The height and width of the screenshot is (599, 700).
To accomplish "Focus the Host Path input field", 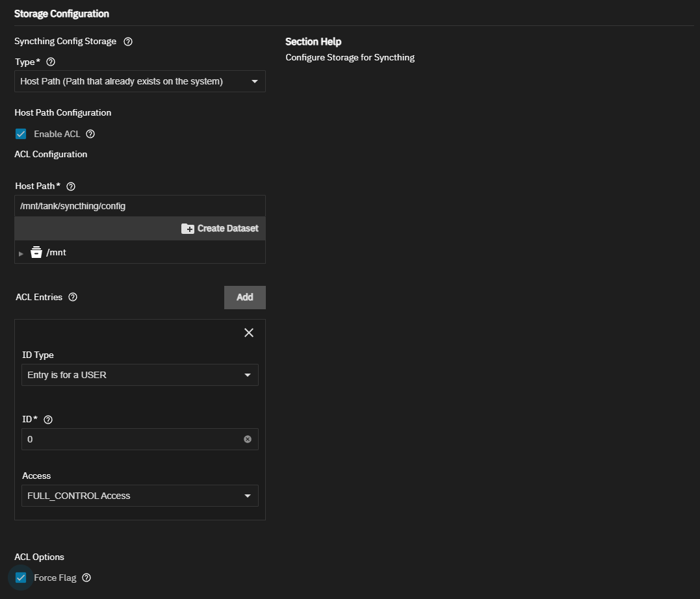I will point(140,206).
